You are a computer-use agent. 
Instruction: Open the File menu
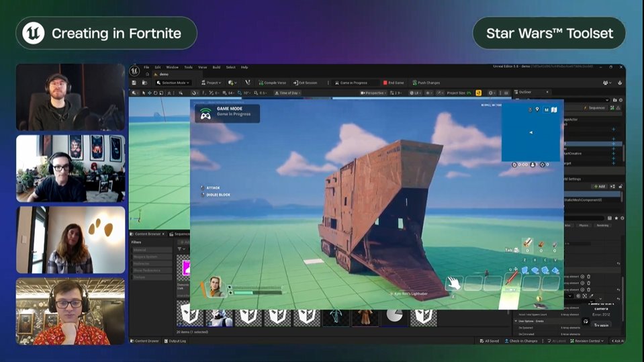pyautogui.click(x=146, y=67)
